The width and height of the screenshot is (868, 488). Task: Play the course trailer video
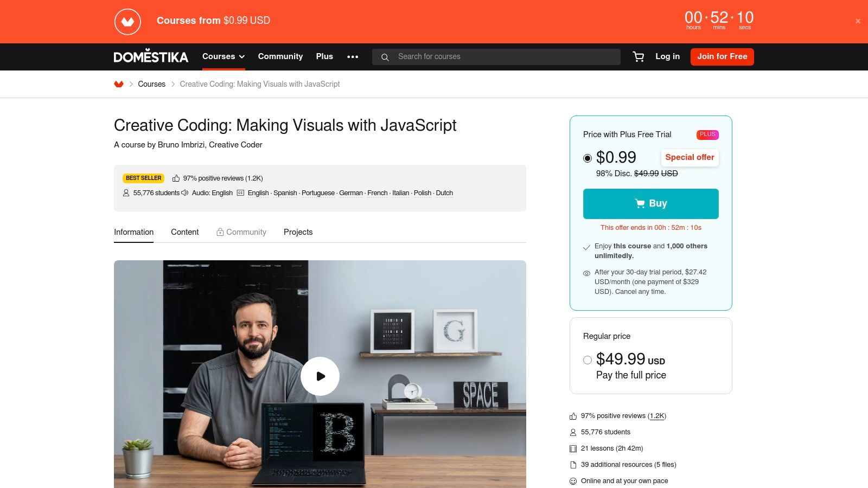pos(320,376)
